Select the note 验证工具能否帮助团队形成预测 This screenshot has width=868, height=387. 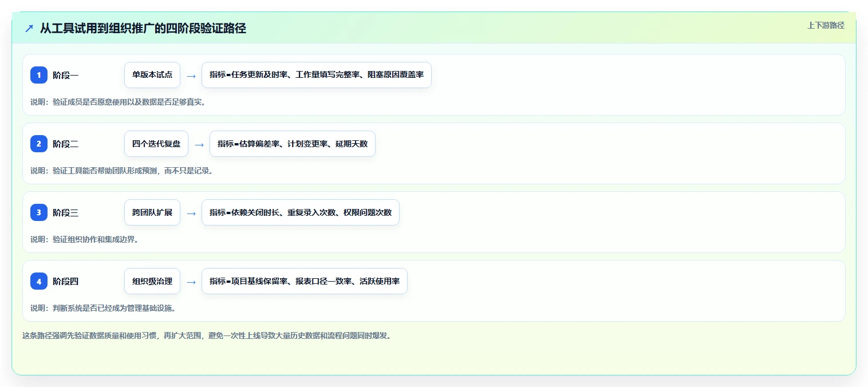(122, 171)
